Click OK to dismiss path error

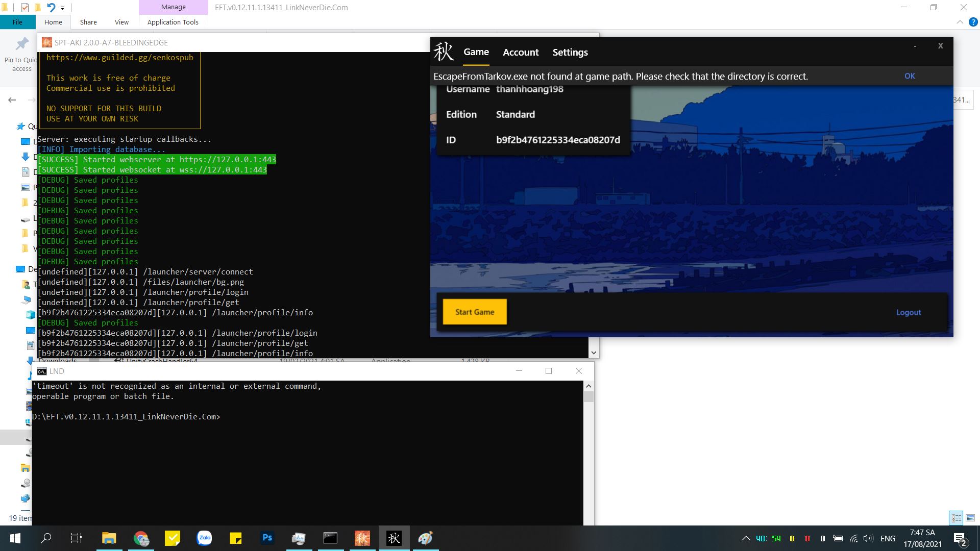(x=910, y=76)
